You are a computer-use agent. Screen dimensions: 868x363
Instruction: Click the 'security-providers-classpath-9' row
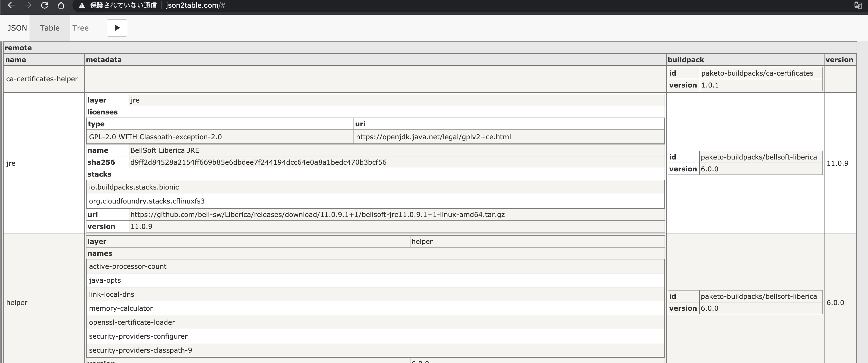[x=375, y=350]
